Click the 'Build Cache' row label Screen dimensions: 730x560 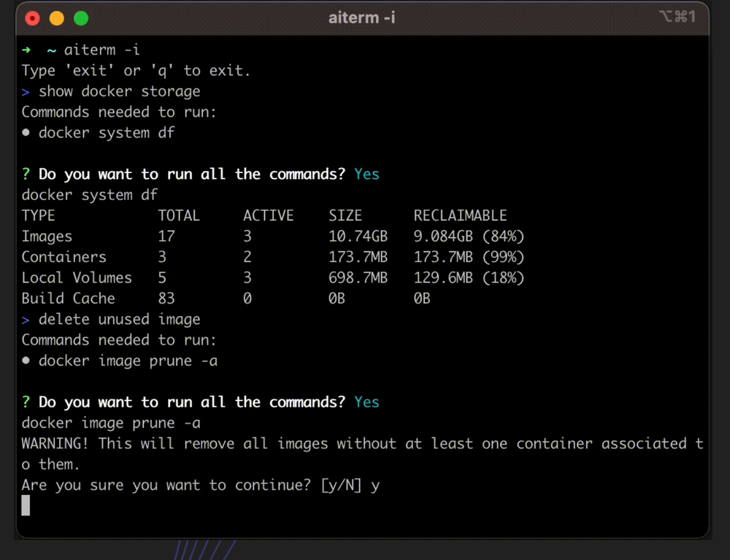point(68,299)
